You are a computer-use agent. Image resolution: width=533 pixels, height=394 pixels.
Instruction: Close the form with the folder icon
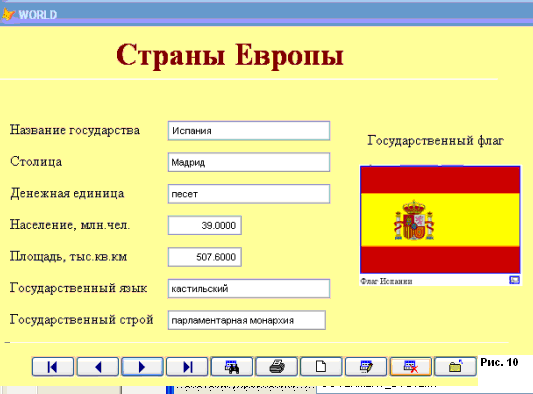point(455,367)
